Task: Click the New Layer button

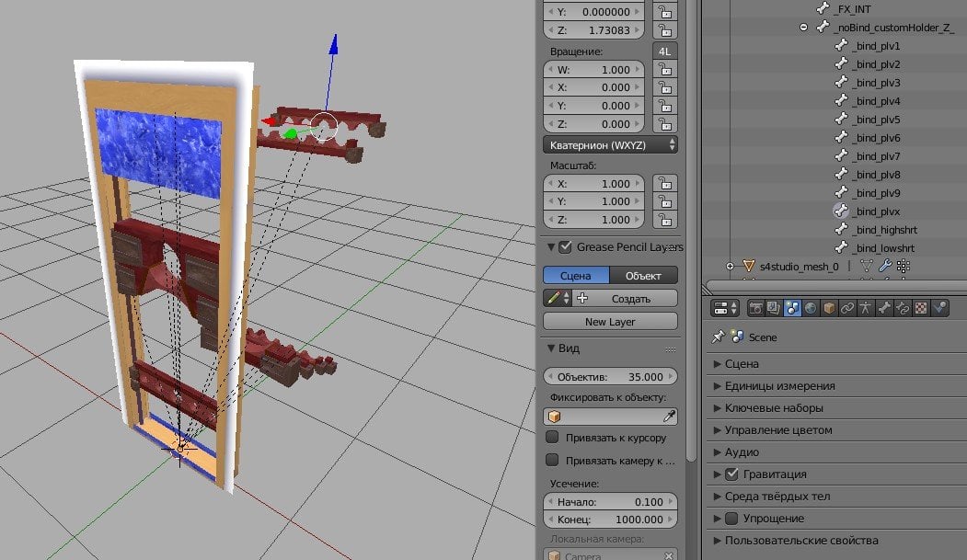Action: point(610,322)
